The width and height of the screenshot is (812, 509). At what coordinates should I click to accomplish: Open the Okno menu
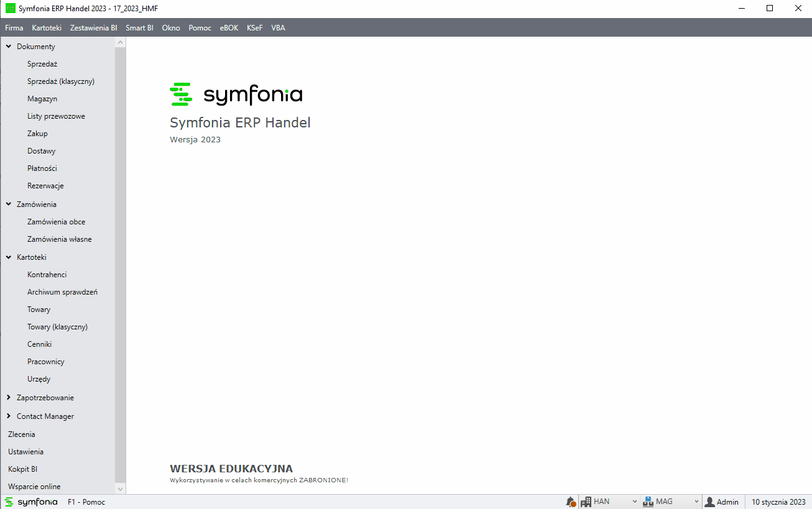click(171, 28)
